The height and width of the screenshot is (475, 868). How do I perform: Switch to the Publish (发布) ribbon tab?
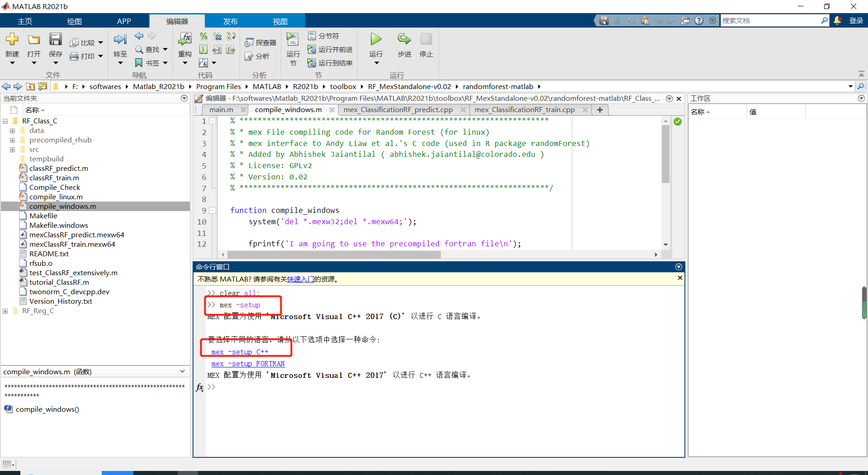click(x=231, y=21)
